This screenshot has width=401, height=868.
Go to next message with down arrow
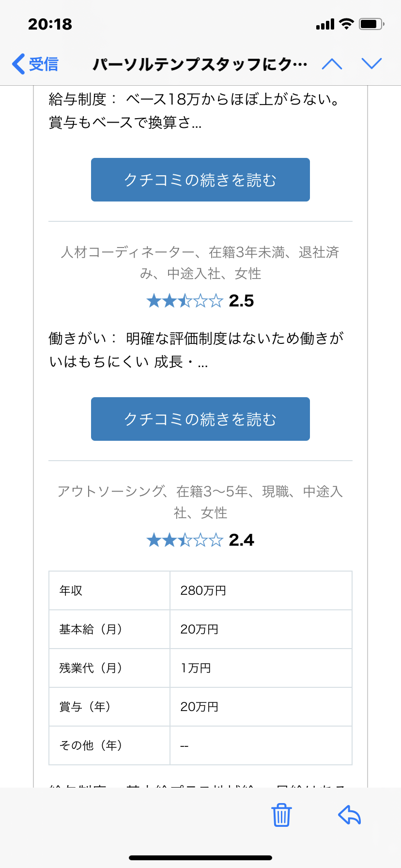point(371,63)
